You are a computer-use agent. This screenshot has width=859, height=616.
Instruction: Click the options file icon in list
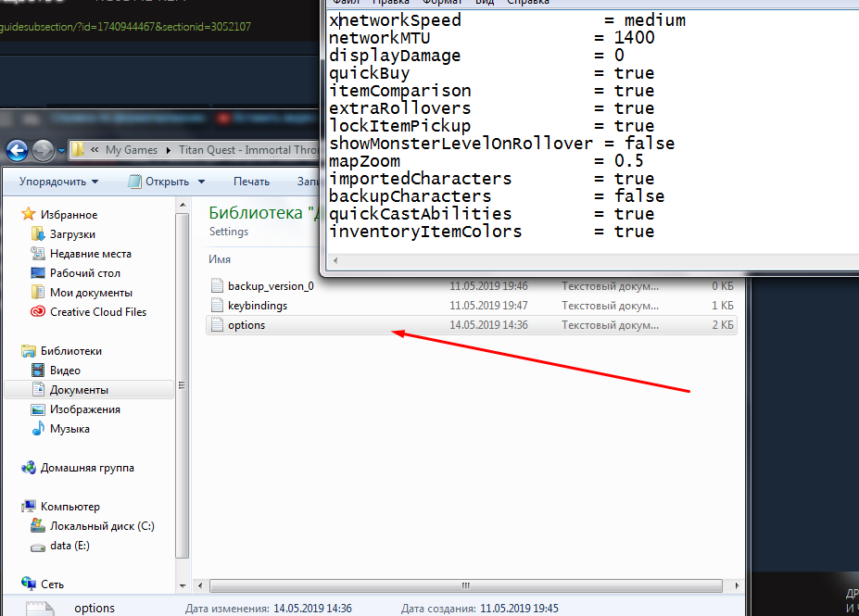[218, 325]
